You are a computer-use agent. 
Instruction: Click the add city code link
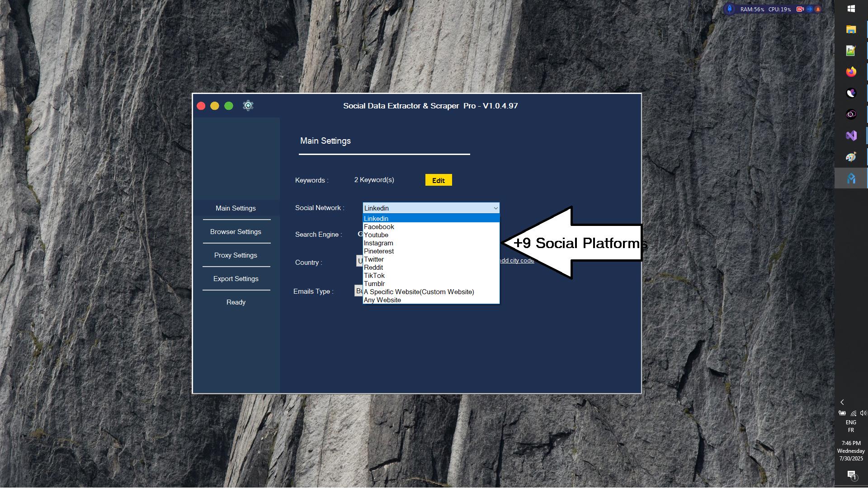[516, 261]
